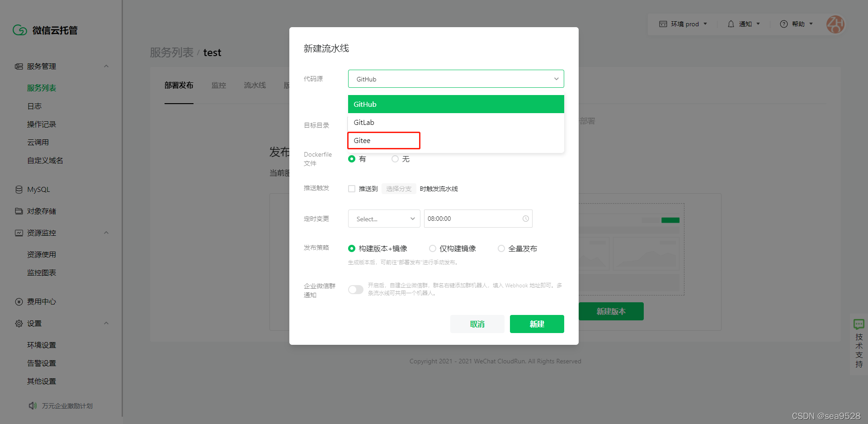Click the 通知 bell icon
The width and height of the screenshot is (868, 424).
[731, 24]
